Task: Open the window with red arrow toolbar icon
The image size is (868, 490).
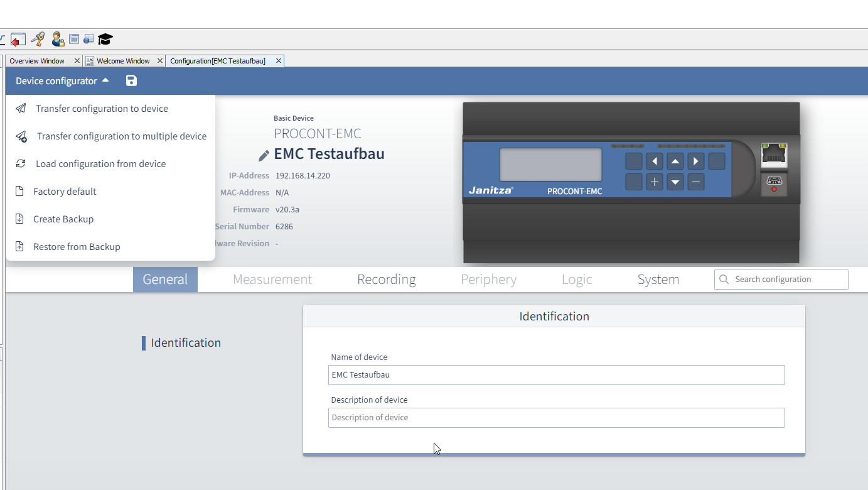Action: click(x=18, y=39)
